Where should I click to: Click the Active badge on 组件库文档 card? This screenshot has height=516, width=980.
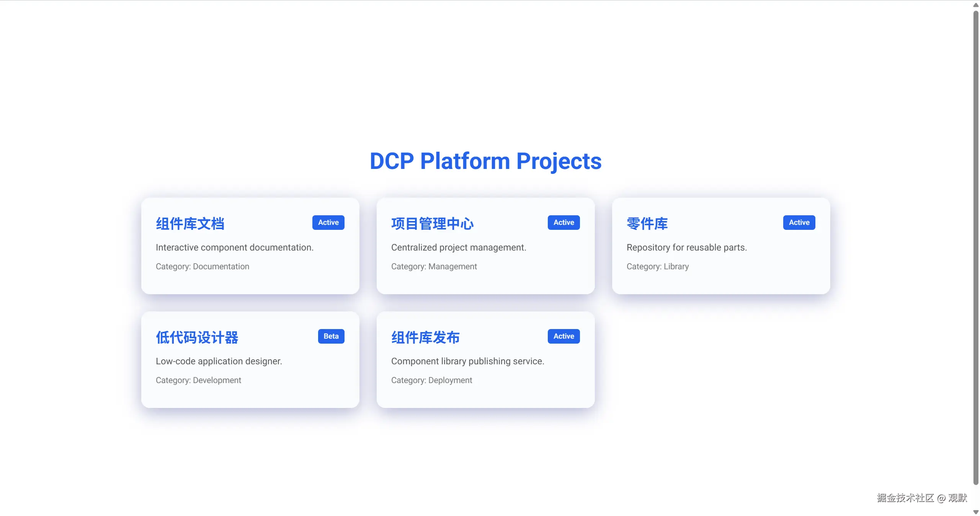coord(328,223)
